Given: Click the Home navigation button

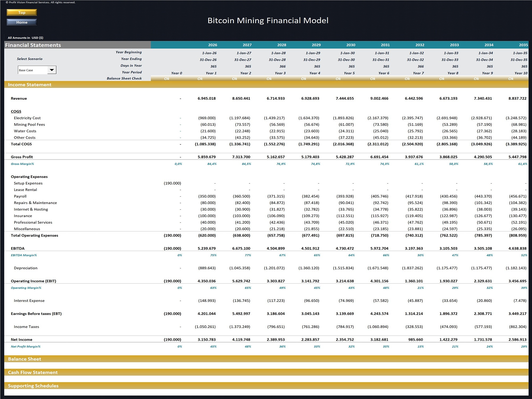Looking at the screenshot, I should tap(22, 22).
